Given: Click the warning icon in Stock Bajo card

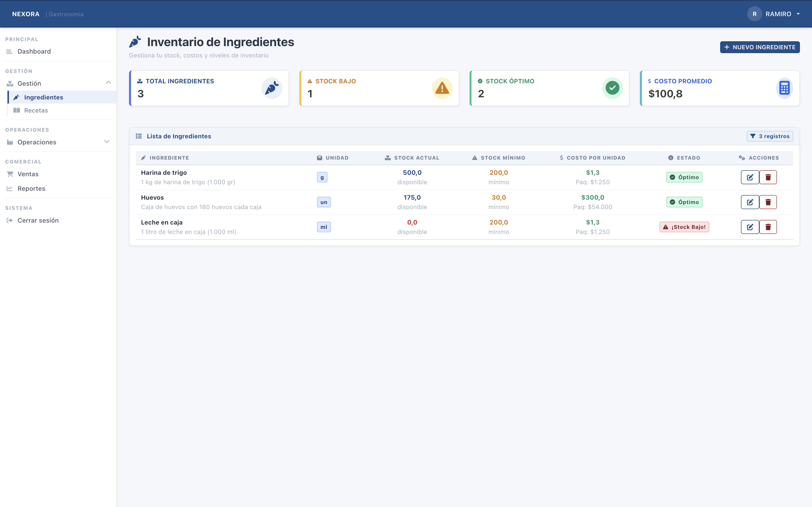Looking at the screenshot, I should pyautogui.click(x=442, y=88).
